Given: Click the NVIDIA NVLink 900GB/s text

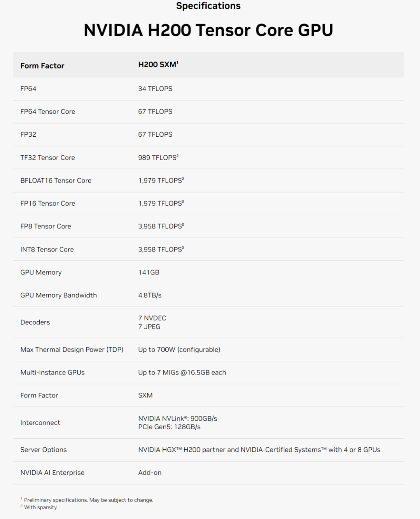Looking at the screenshot, I should click(x=178, y=419).
